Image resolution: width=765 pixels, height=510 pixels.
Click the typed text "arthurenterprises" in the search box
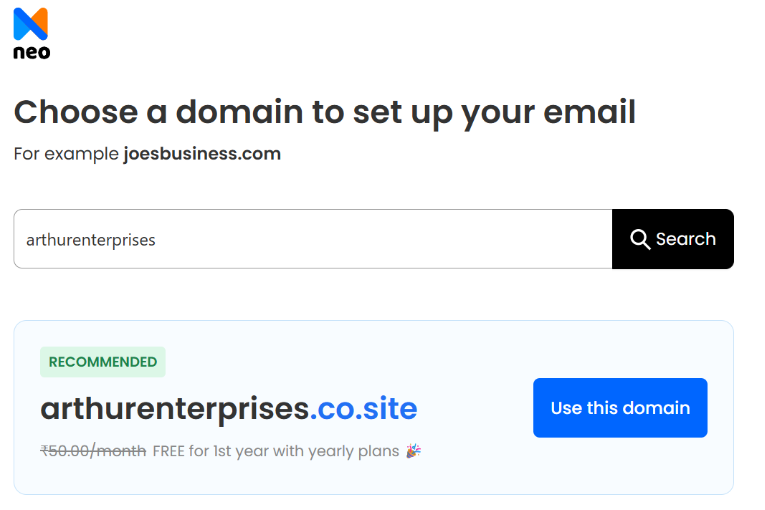point(91,240)
